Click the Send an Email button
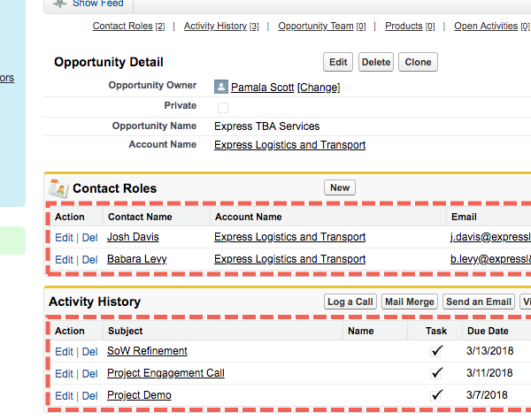 tap(479, 302)
